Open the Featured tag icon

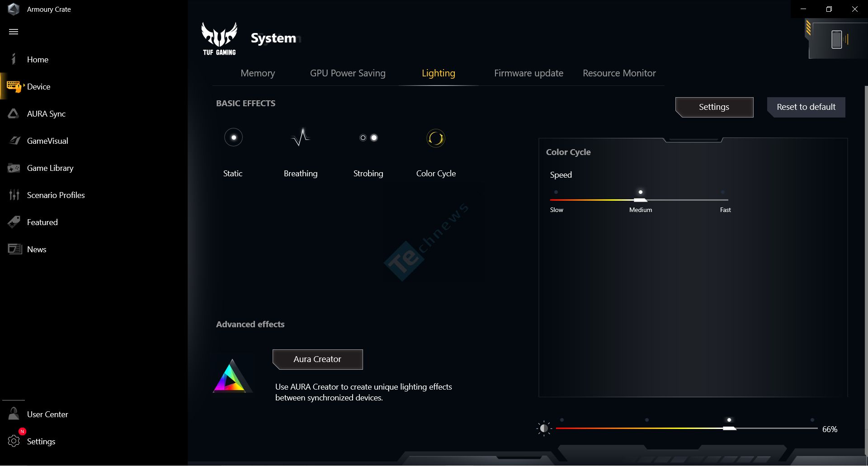(x=14, y=222)
